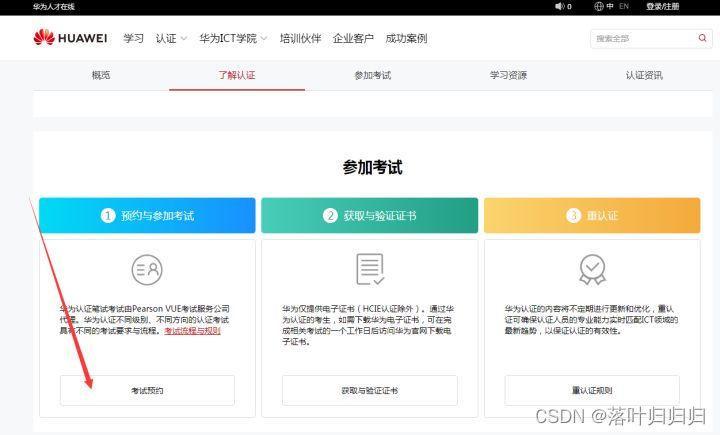Image resolution: width=720 pixels, height=435 pixels.
Task: Expand the 认证 dropdown menu
Action: point(171,39)
